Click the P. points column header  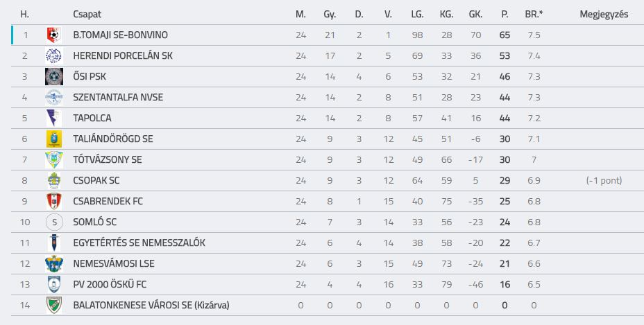(505, 15)
